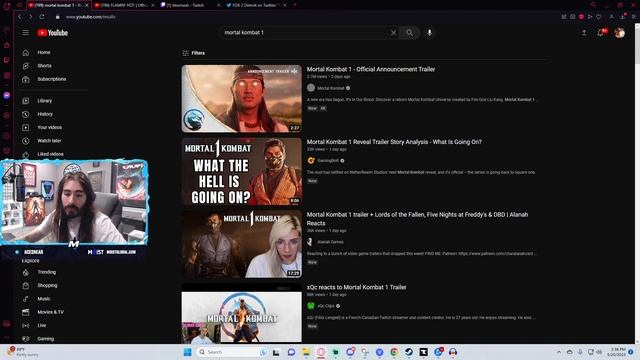Open the Alanah Reacts video thumbnail
Image resolution: width=640 pixels, height=360 pixels.
(242, 244)
